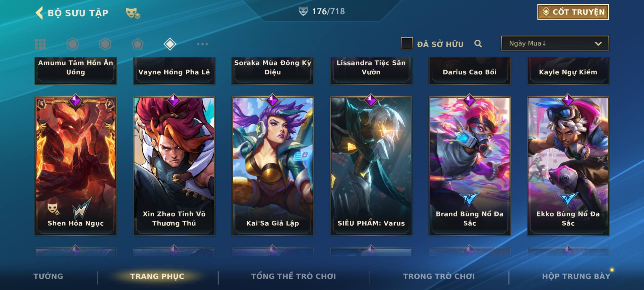Select the second hexagon rarity filter
The height and width of the screenshot is (290, 644).
105,44
